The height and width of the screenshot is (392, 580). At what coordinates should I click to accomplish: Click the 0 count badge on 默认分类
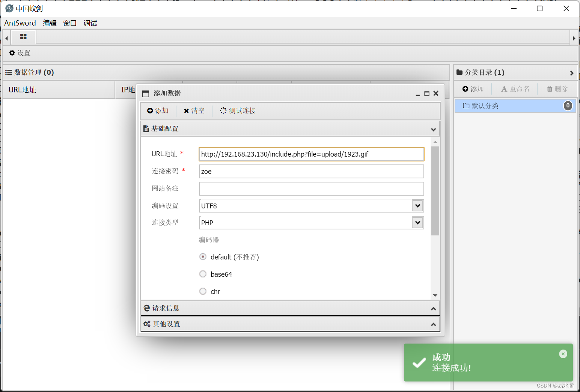click(568, 106)
